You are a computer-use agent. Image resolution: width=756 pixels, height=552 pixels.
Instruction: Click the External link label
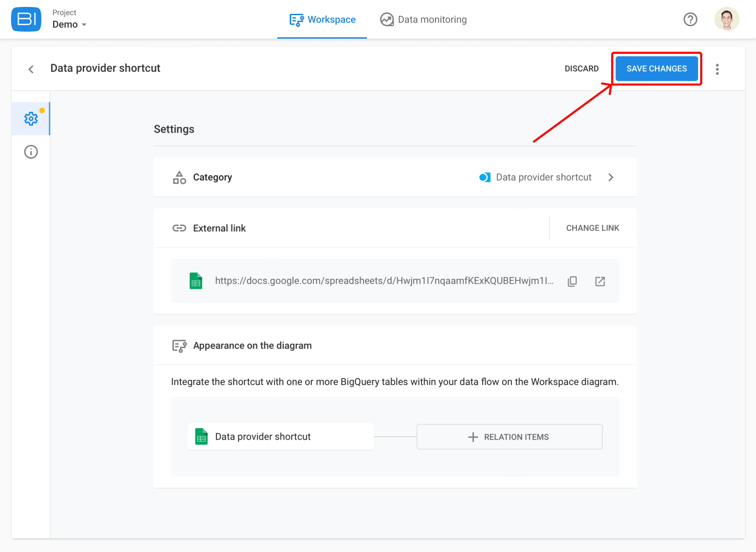pos(219,228)
